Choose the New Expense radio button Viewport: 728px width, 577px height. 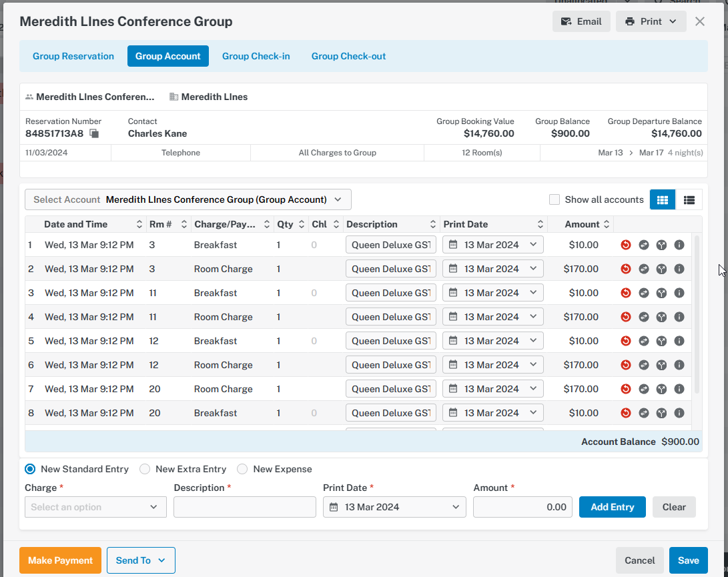[x=242, y=470]
